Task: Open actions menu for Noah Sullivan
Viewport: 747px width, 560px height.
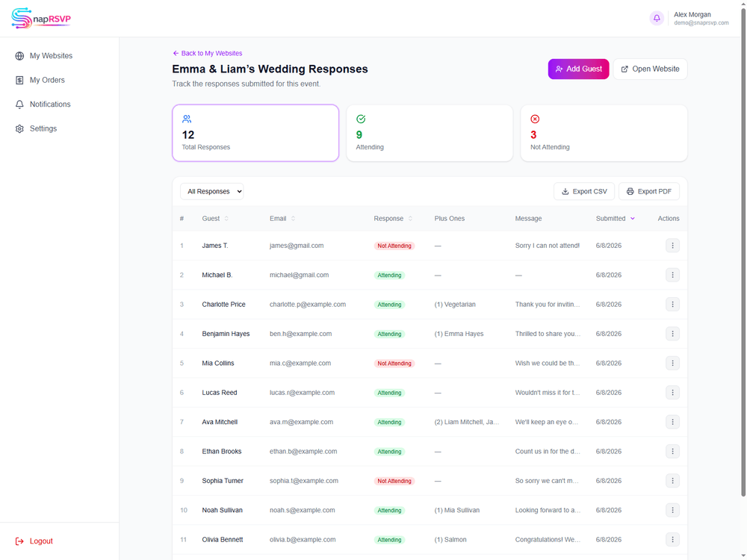Action: pos(672,510)
